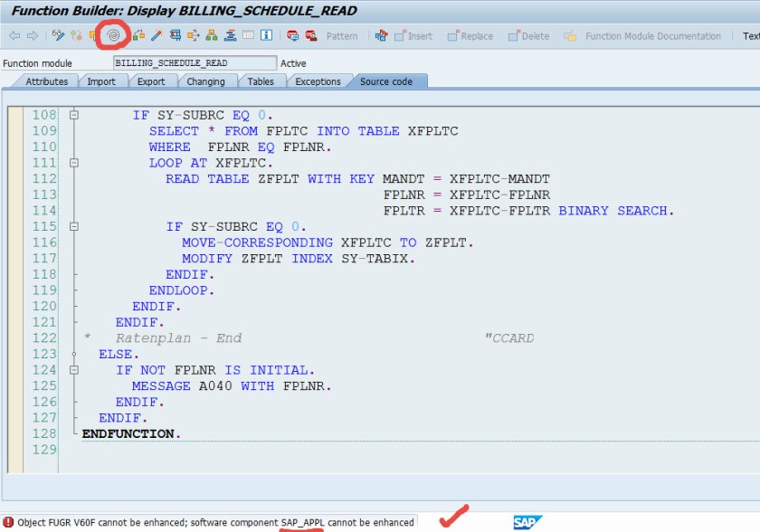Click the Function module name input field
The height and width of the screenshot is (532, 760).
coord(195,63)
